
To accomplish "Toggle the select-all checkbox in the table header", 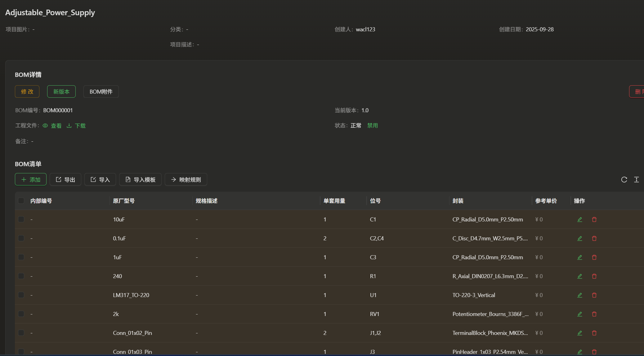I will [x=21, y=201].
